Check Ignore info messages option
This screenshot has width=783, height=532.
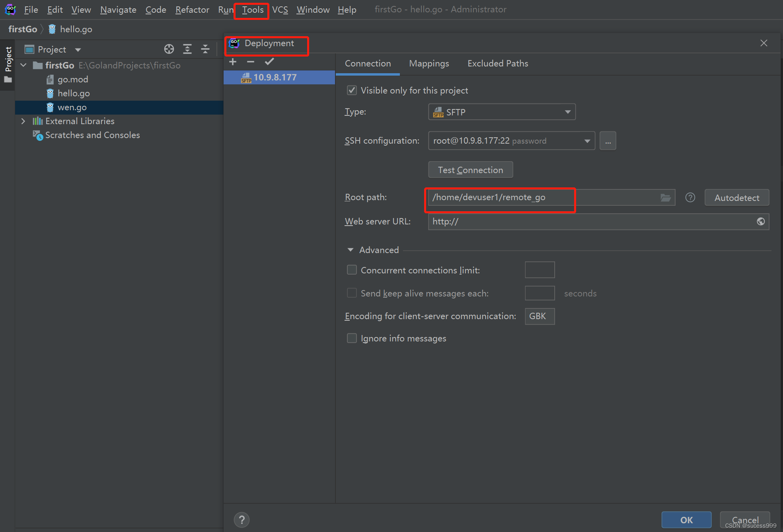[352, 338]
